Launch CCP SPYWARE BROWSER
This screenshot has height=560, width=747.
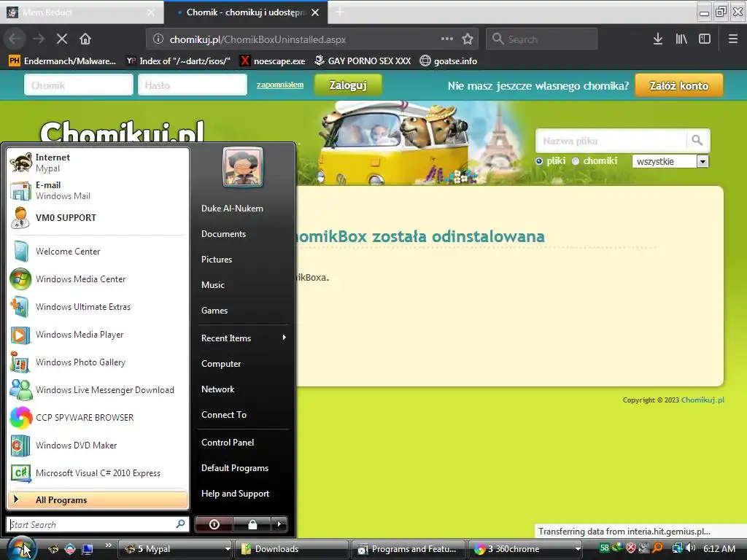tap(98, 418)
